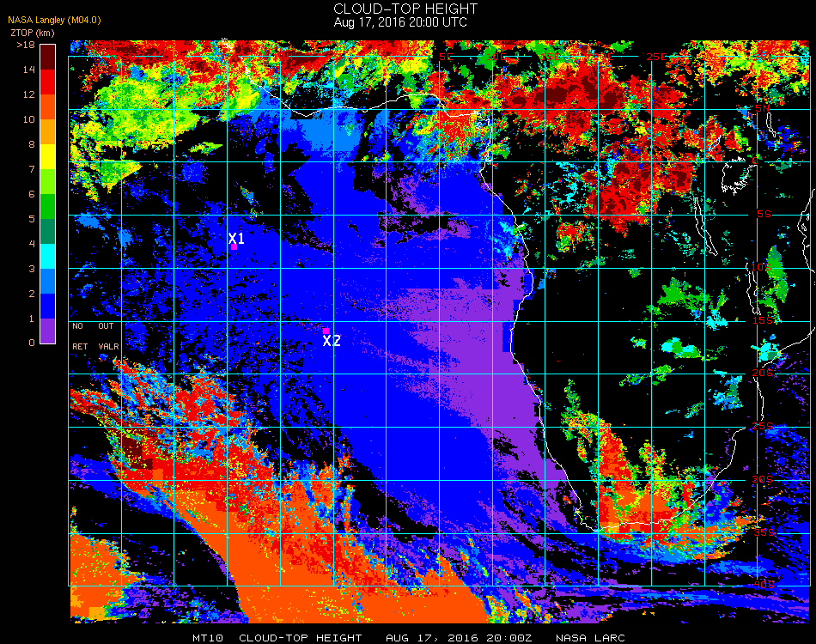Image resolution: width=816 pixels, height=644 pixels.
Task: Click the '5N' latitude label
Action: coord(762,108)
